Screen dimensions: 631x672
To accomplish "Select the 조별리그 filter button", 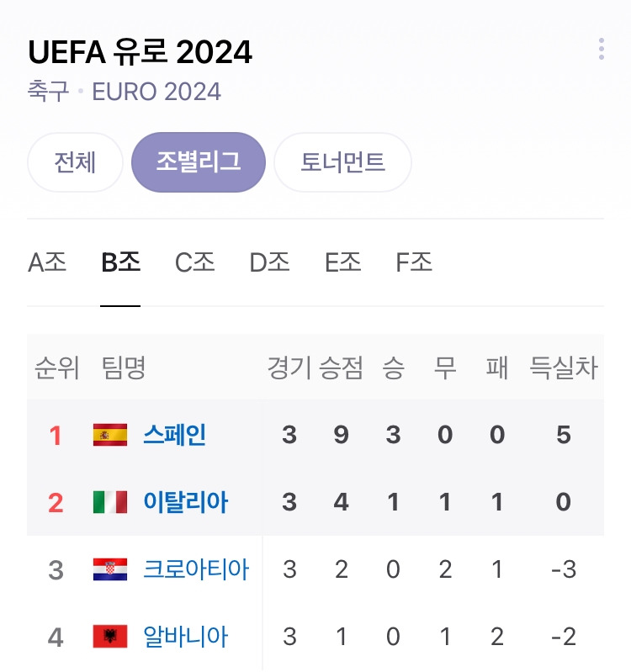I will pos(199,162).
